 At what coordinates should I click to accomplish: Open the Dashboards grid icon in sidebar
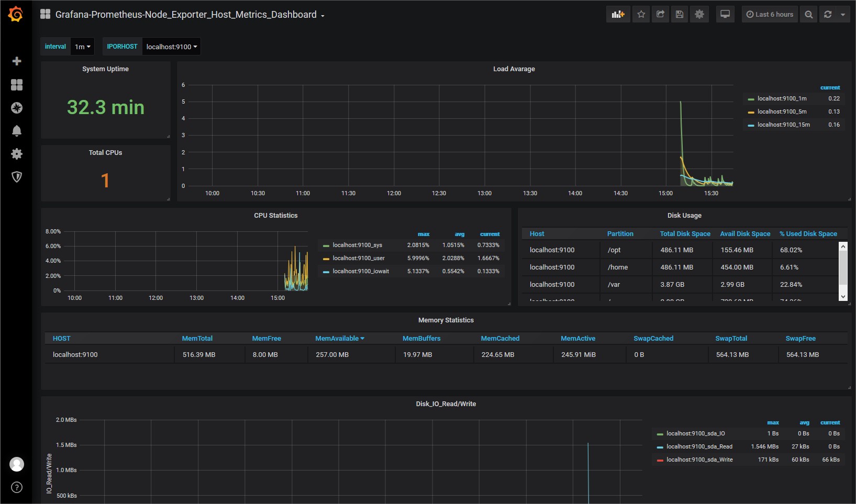tap(17, 85)
